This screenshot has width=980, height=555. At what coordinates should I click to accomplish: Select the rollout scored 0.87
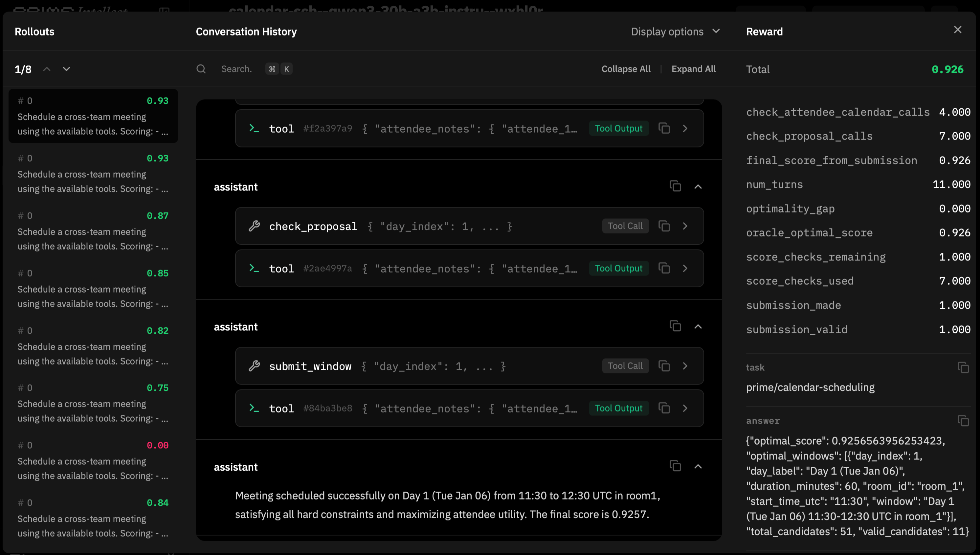[93, 231]
